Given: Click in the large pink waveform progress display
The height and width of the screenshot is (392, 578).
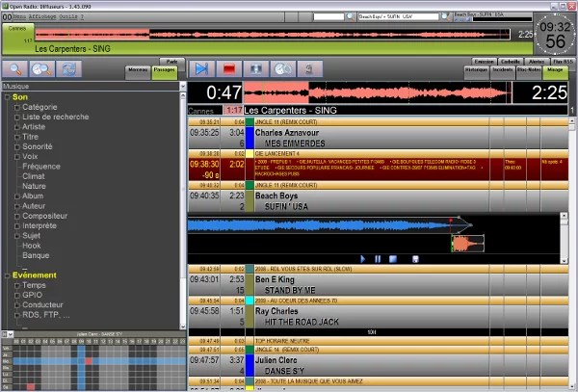Looking at the screenshot, I should tap(374, 92).
